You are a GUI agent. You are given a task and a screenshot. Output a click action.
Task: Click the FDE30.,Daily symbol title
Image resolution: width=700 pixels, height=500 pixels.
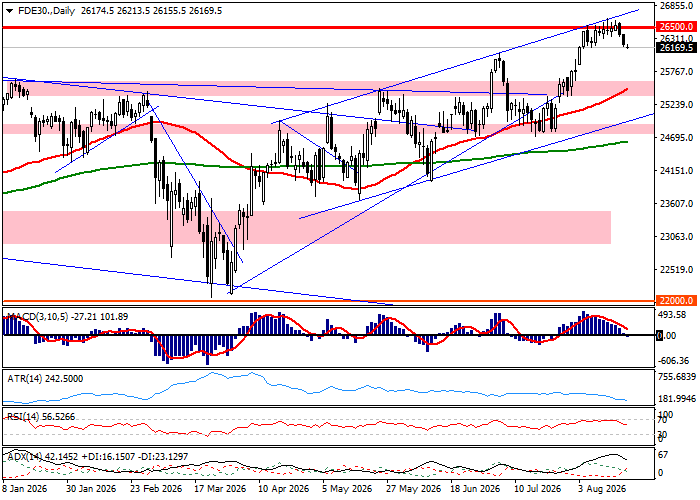46,11
